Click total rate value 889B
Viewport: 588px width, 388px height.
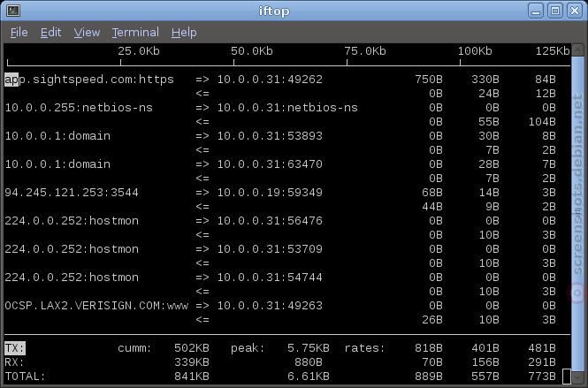429,377
